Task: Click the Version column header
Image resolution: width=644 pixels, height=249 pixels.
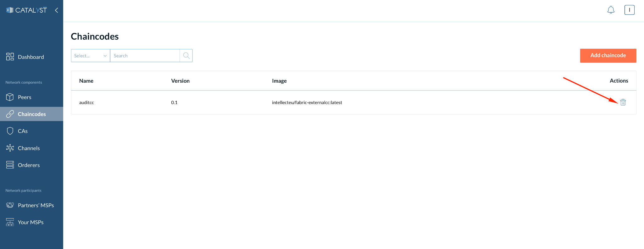Action: coord(180,81)
